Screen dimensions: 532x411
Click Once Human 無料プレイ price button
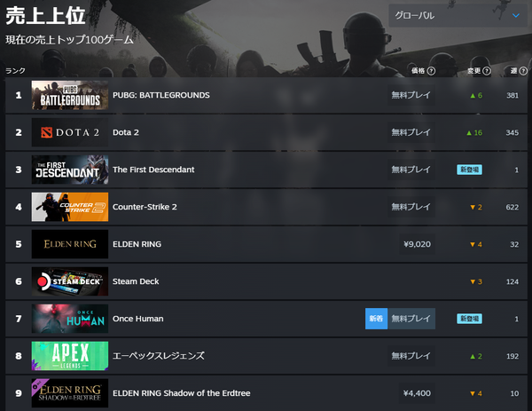click(411, 319)
